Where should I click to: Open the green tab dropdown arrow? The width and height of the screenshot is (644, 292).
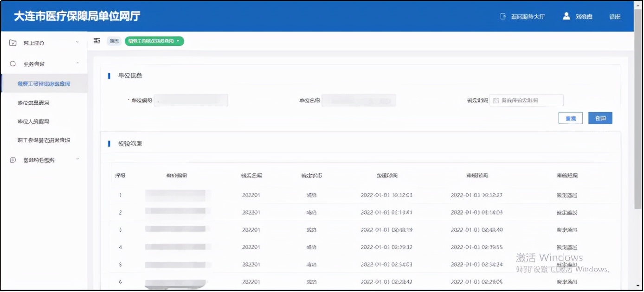178,41
